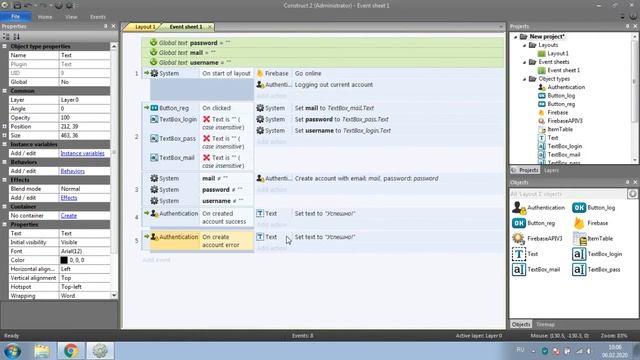Click the inverted X on TextBox_login condition
Viewport: 640px width, 360px height.
(207, 119)
